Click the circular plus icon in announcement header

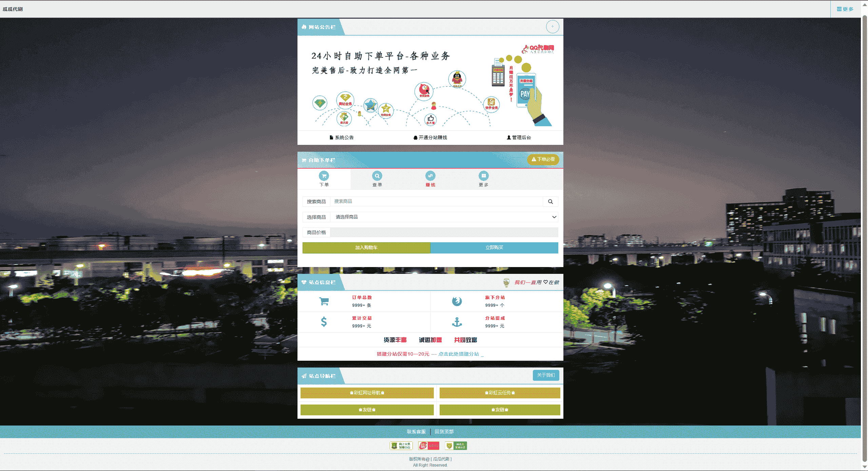[x=552, y=26]
